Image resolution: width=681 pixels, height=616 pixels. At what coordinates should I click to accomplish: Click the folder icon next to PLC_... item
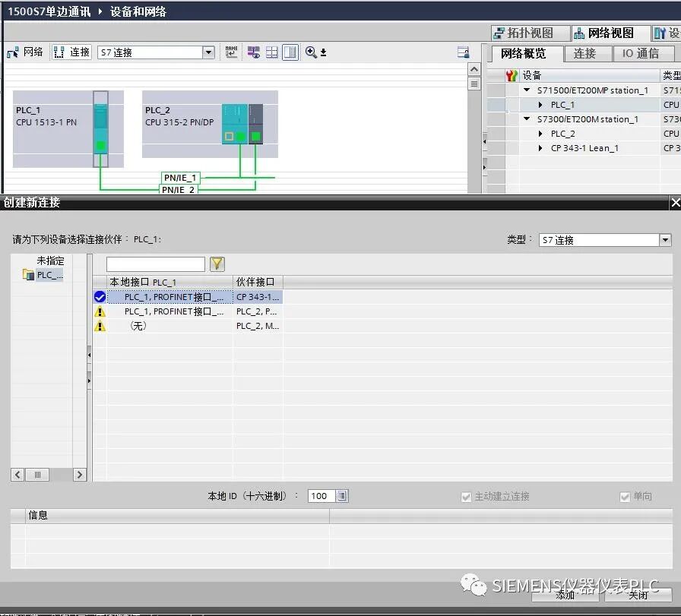[28, 275]
